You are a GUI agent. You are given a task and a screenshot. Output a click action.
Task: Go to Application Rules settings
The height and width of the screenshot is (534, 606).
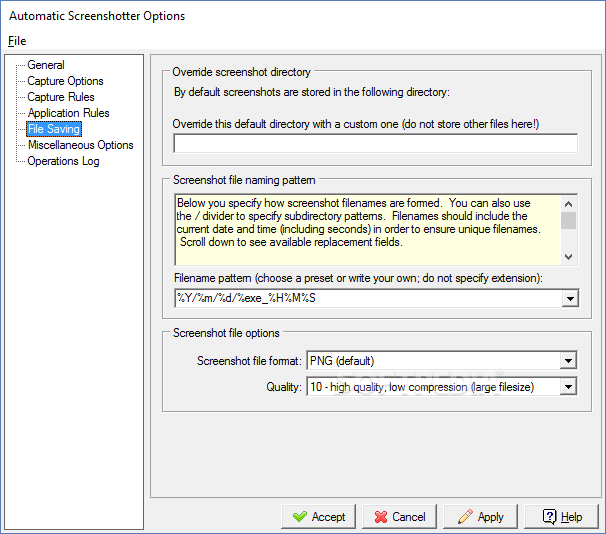coord(69,113)
